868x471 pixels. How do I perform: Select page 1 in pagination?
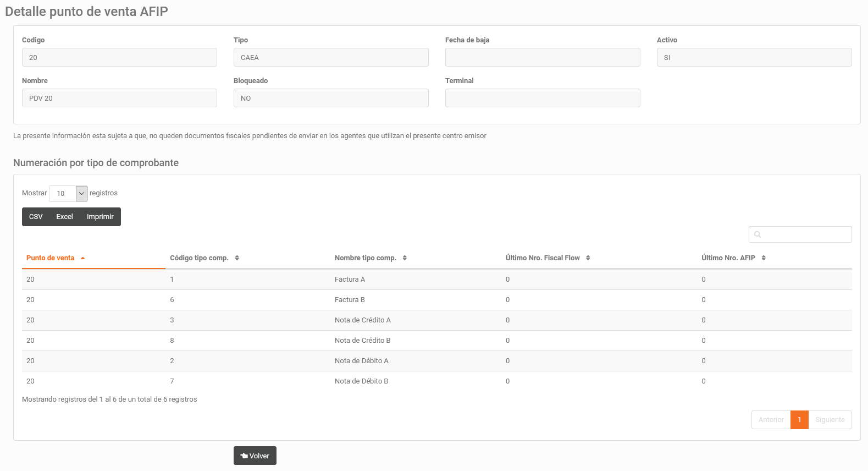[x=799, y=420]
